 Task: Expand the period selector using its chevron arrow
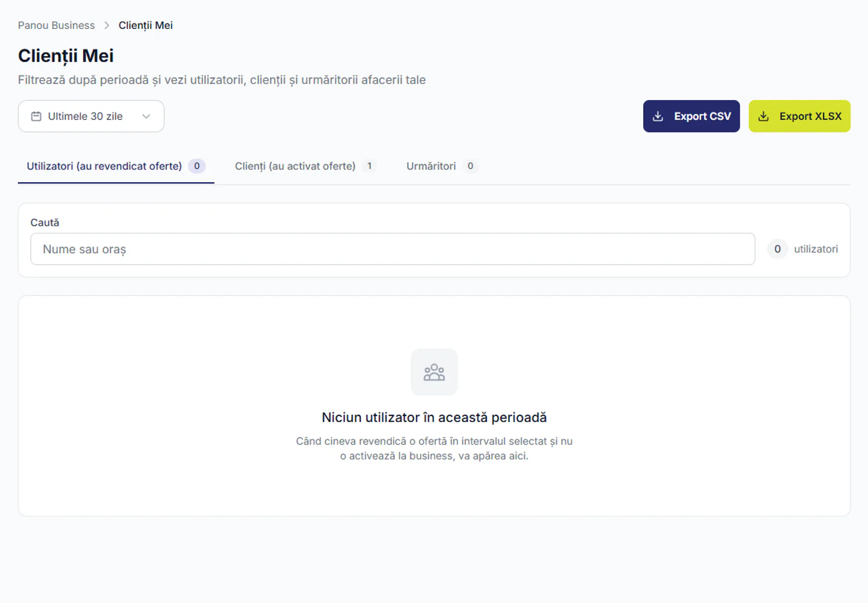[146, 116]
